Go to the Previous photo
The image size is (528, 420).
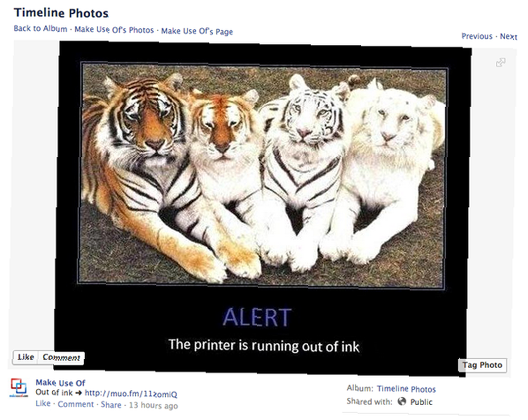click(477, 36)
